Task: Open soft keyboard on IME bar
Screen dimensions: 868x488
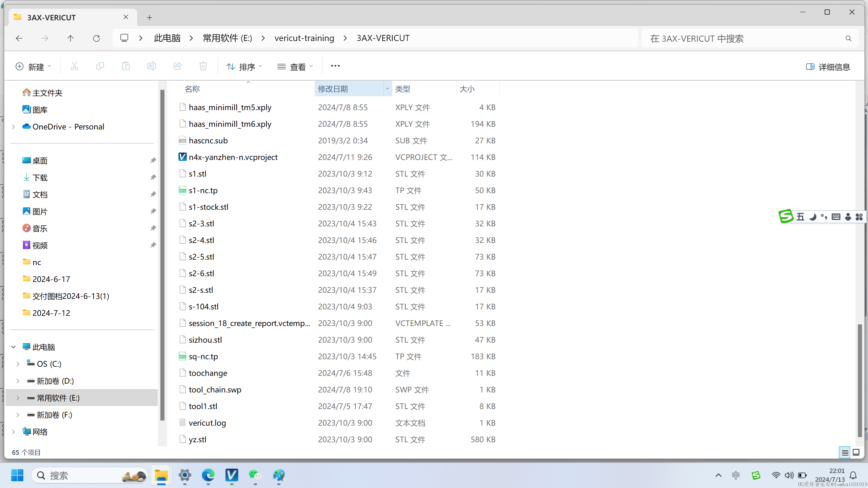Action: (836, 217)
